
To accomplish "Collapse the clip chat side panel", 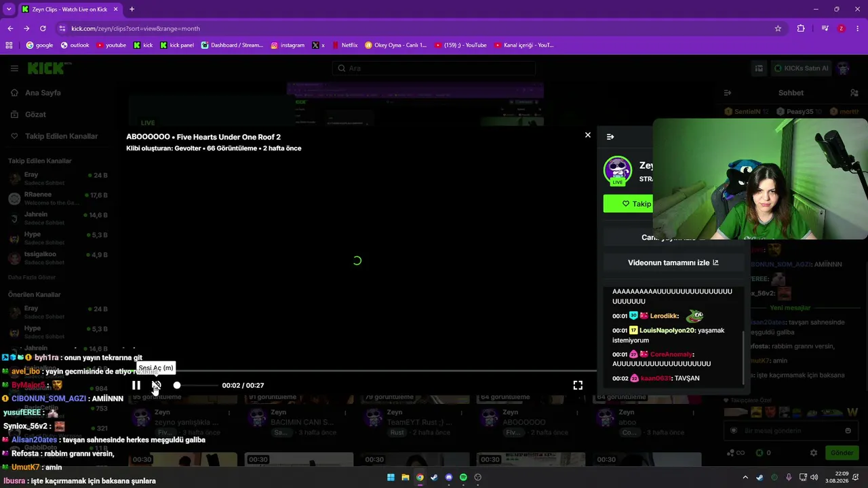I will click(610, 137).
